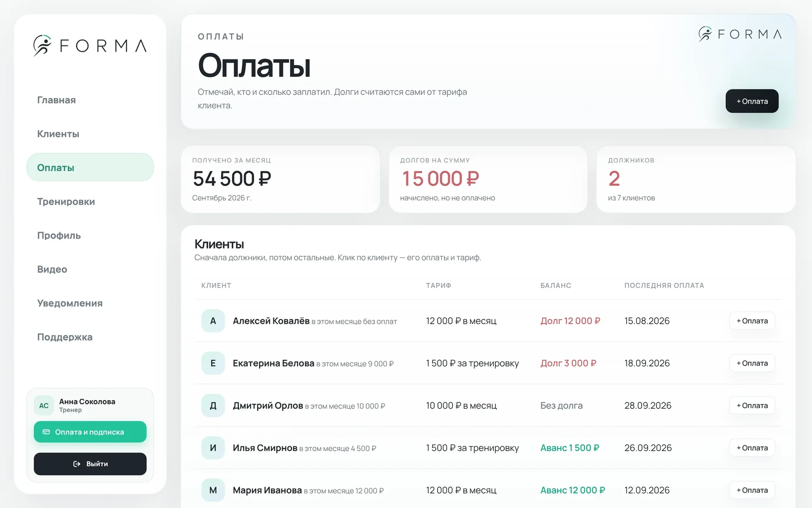Open client Алексей Ковалёв
This screenshot has width=812, height=508.
pyautogui.click(x=271, y=321)
